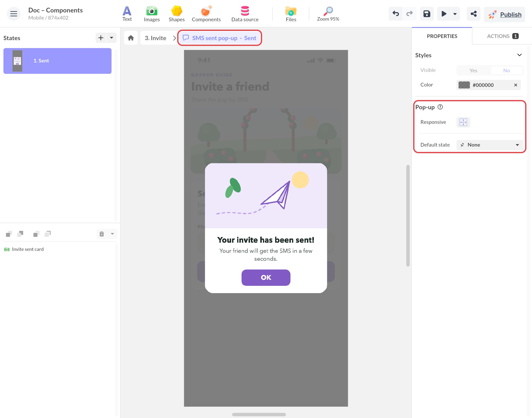This screenshot has width=532, height=418.
Task: Click the canvas vertical scrollbar
Action: (408, 216)
